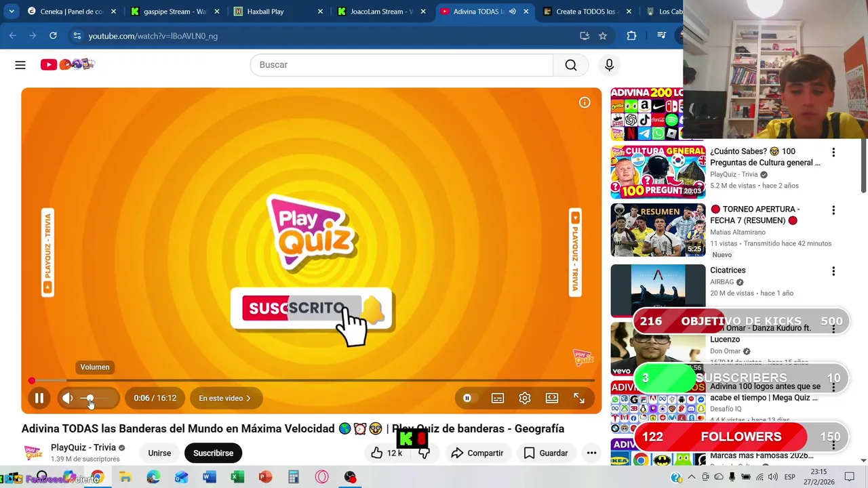Open the video info card icon
Viewport: 868px width, 488px height.
coord(585,102)
